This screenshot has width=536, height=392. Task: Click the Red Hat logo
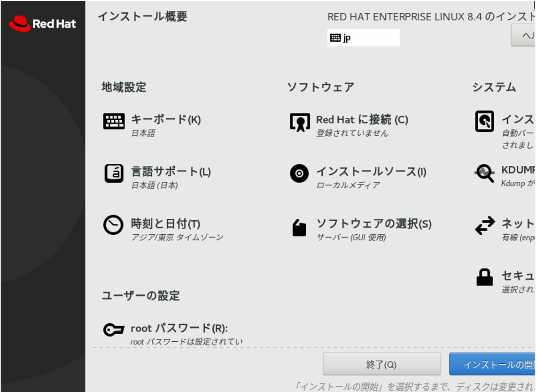41,23
